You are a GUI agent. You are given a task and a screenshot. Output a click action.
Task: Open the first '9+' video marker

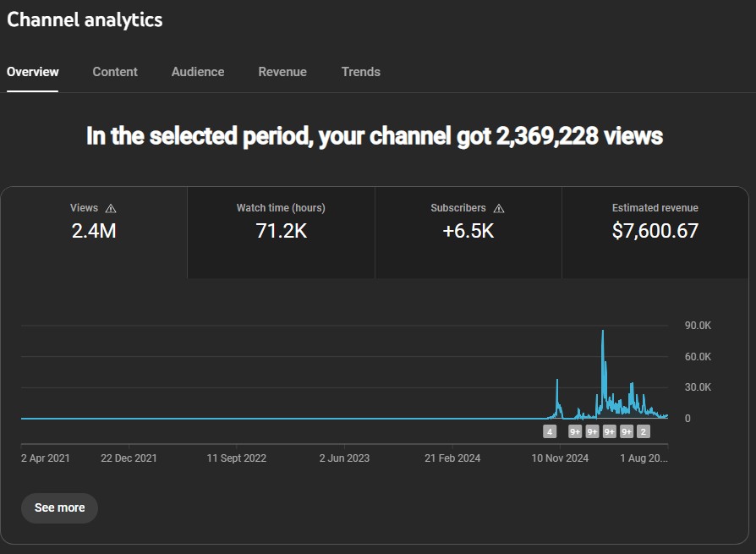coord(576,431)
